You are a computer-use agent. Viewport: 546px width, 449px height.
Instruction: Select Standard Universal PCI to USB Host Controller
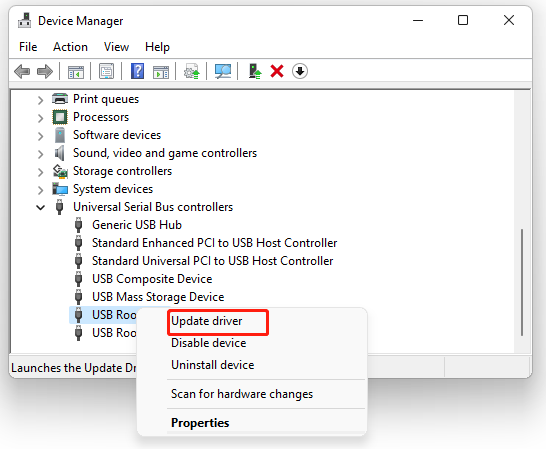coord(212,261)
